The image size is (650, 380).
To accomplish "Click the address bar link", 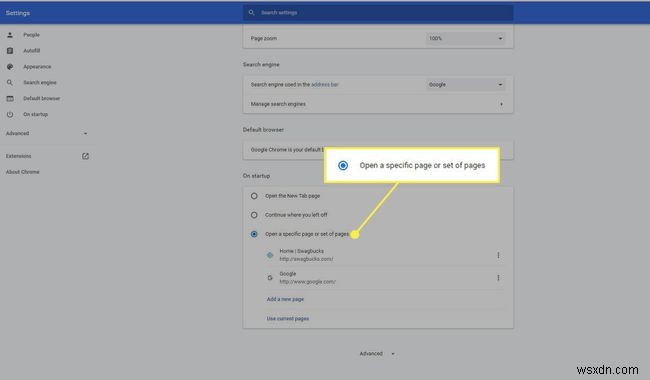I will tap(325, 85).
